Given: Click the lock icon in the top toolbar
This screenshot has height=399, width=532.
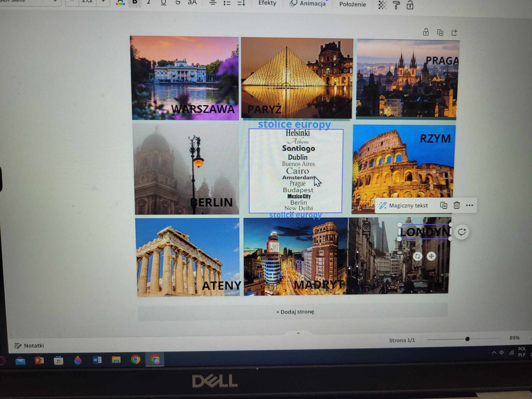Looking at the screenshot, I should pyautogui.click(x=410, y=5).
